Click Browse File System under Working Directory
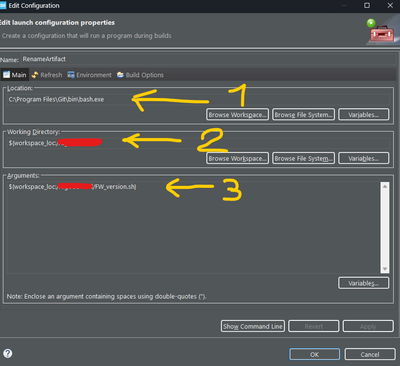 [x=303, y=158]
